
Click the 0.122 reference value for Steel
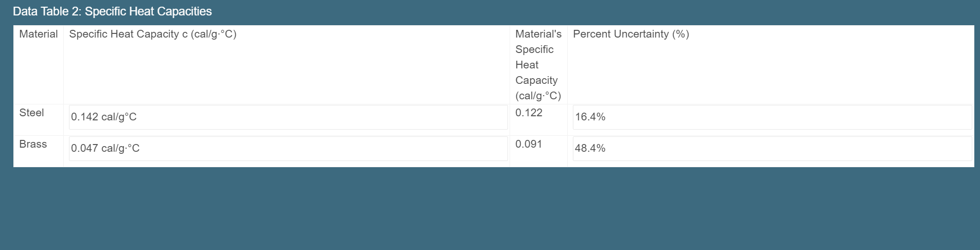[529, 113]
